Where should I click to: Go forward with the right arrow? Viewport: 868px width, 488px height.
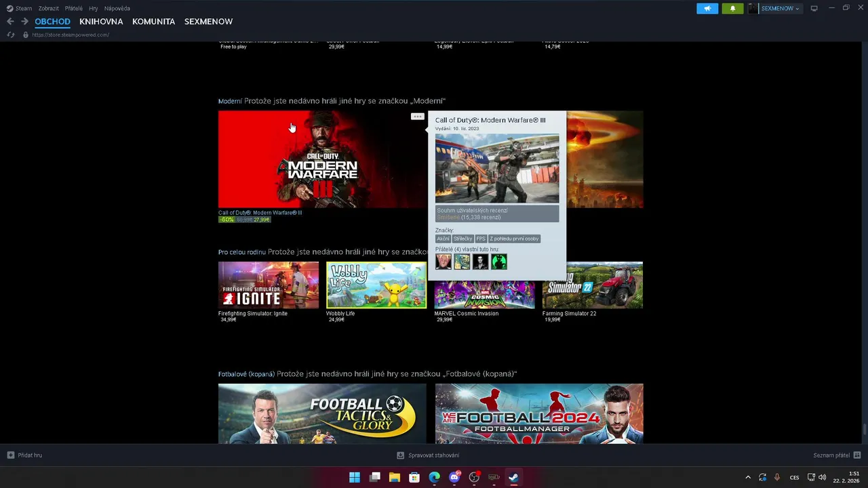tap(24, 22)
